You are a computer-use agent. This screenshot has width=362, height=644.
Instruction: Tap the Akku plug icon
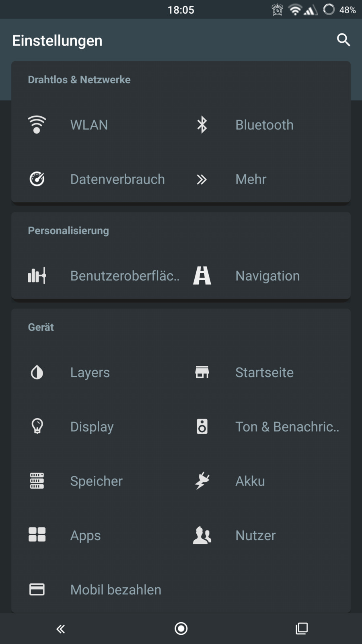click(202, 481)
